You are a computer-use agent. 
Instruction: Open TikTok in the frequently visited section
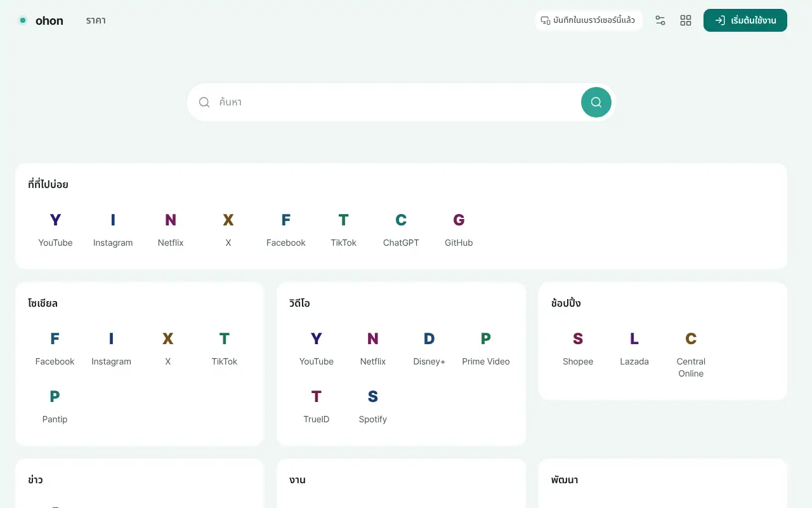pyautogui.click(x=344, y=229)
